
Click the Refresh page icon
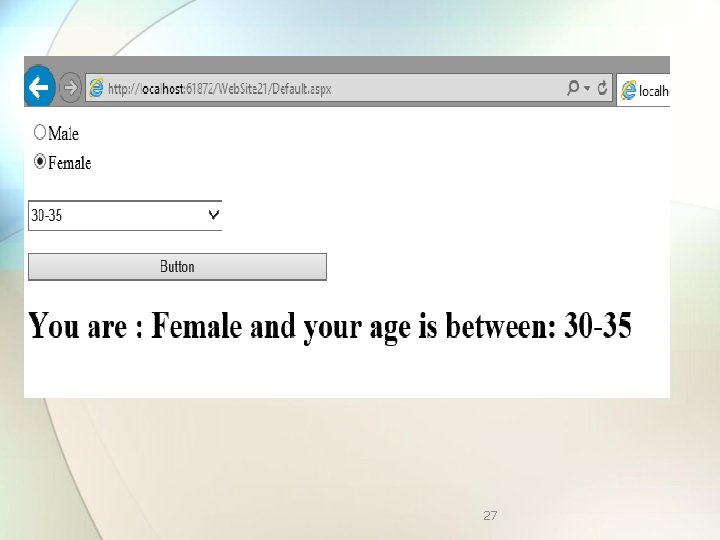(x=602, y=87)
